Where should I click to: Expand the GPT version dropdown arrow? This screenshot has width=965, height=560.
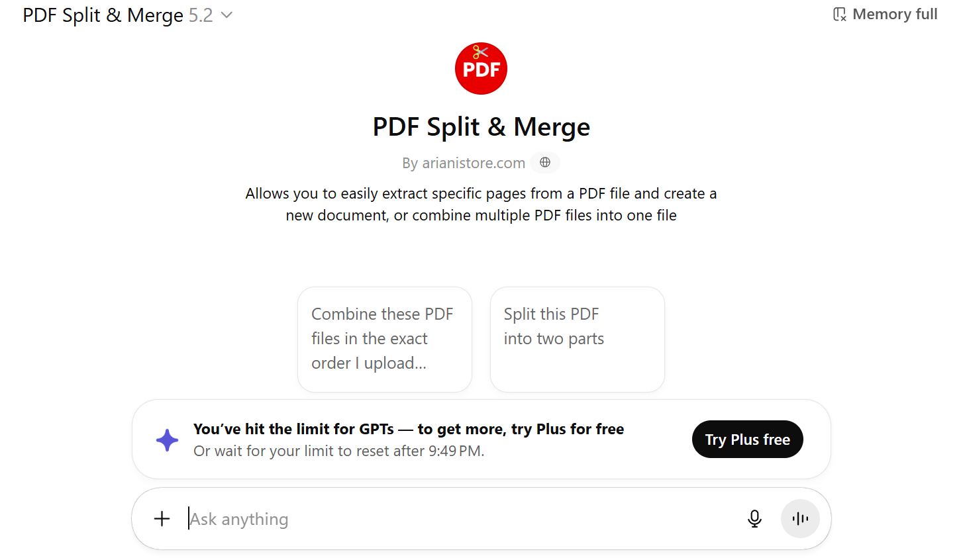pos(226,15)
